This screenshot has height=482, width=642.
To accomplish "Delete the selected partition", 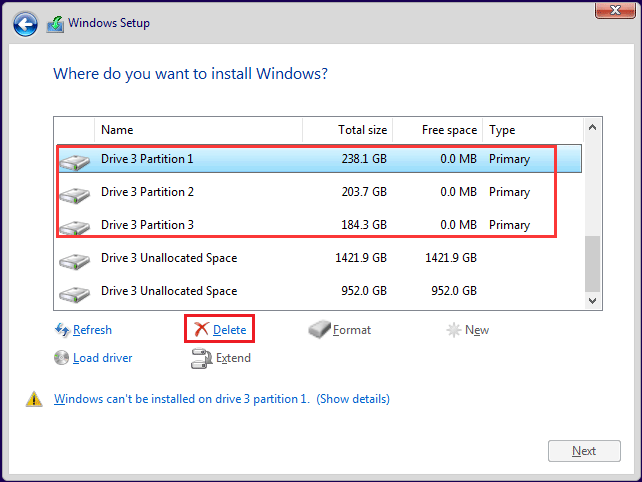I will click(x=229, y=330).
